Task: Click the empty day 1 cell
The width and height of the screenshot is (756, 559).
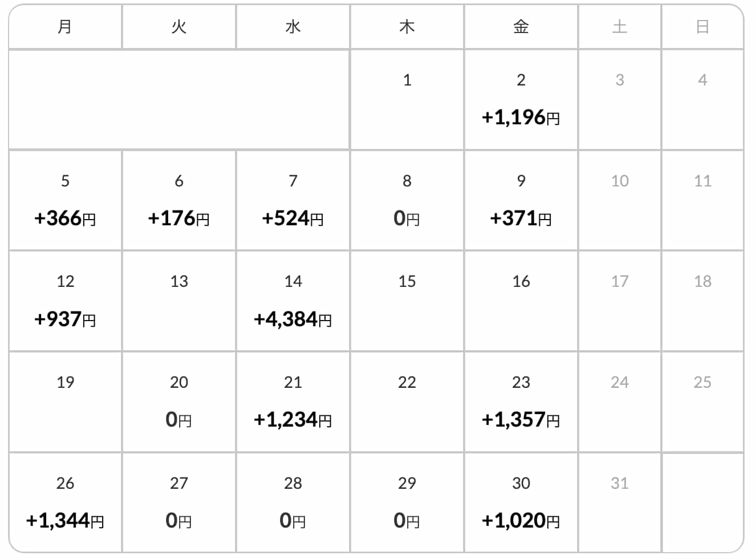Action: (407, 100)
